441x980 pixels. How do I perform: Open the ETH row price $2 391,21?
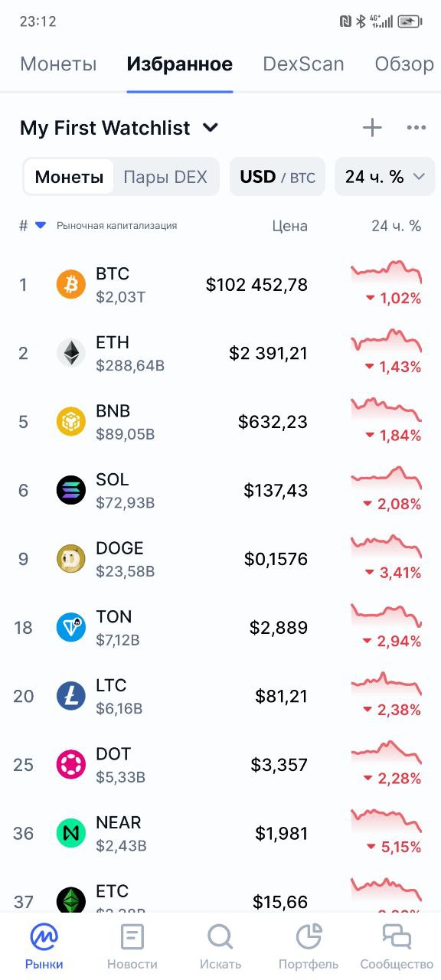point(268,353)
